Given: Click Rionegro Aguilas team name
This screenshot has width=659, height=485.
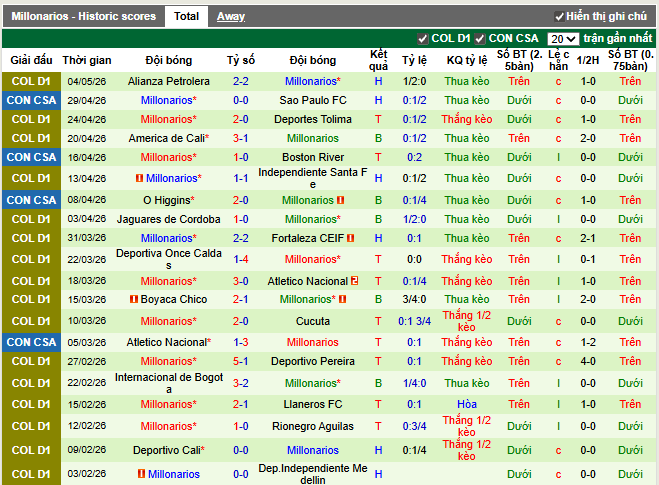Looking at the screenshot, I should click(313, 426).
